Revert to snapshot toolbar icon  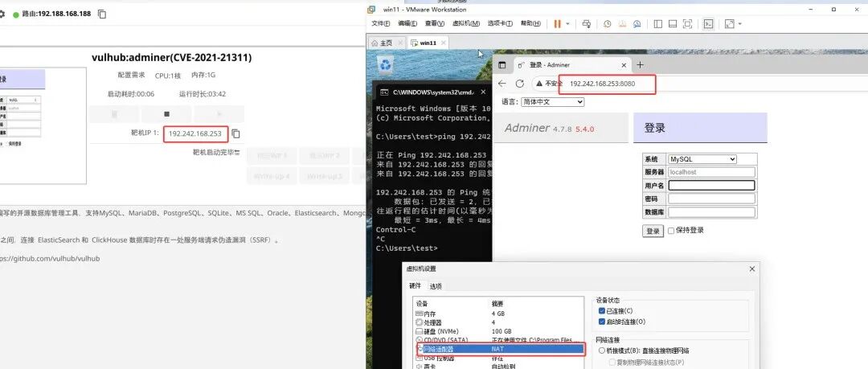622,24
